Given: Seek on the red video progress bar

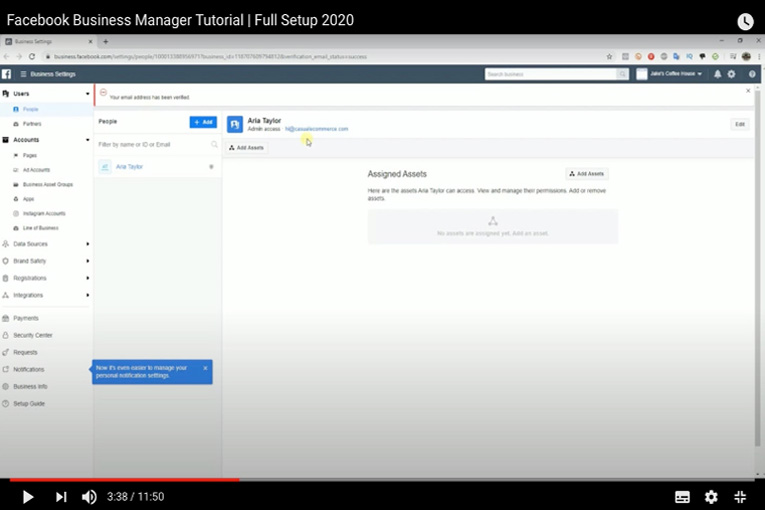Looking at the screenshot, I should pyautogui.click(x=124, y=480).
